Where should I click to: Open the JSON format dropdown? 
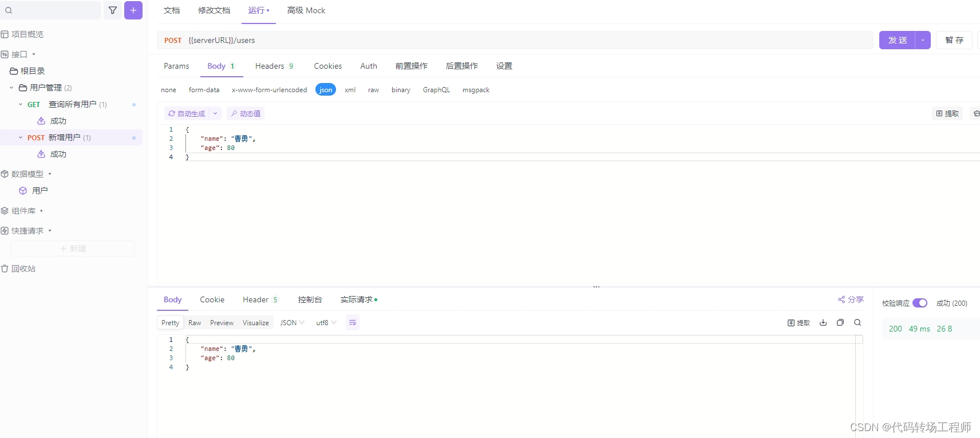[292, 323]
